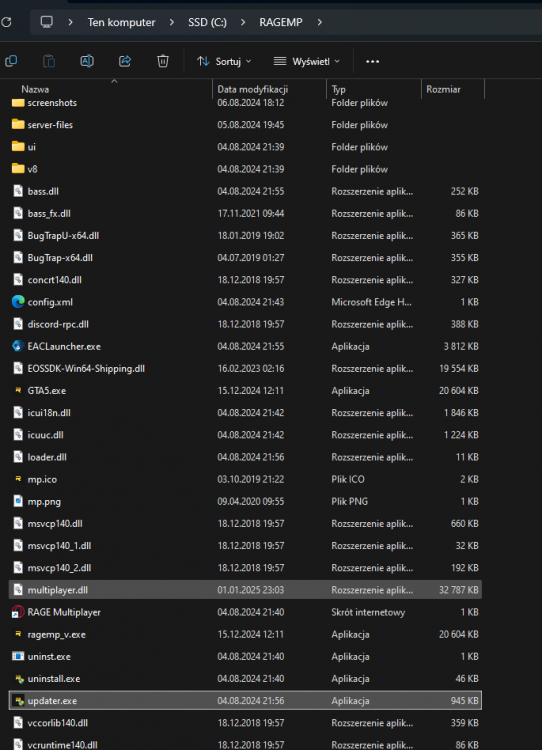
Task: Click the Skrót internetowy type cell
Action: (368, 612)
